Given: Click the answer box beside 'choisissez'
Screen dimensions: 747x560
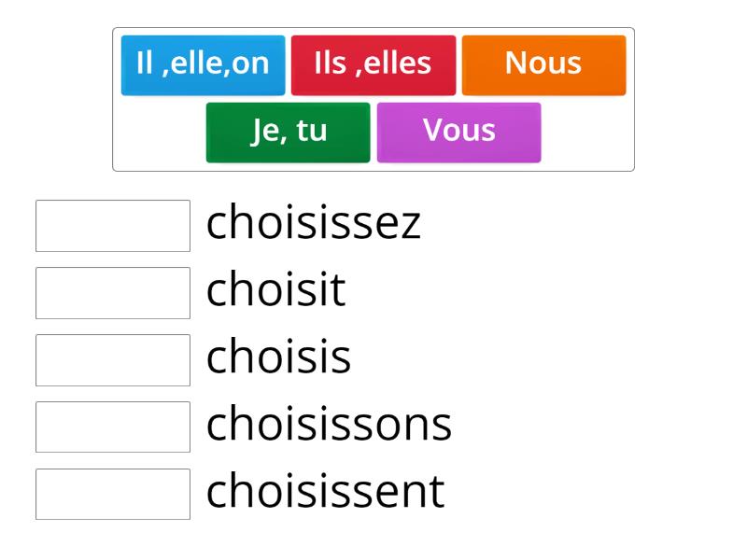Looking at the screenshot, I should [112, 224].
